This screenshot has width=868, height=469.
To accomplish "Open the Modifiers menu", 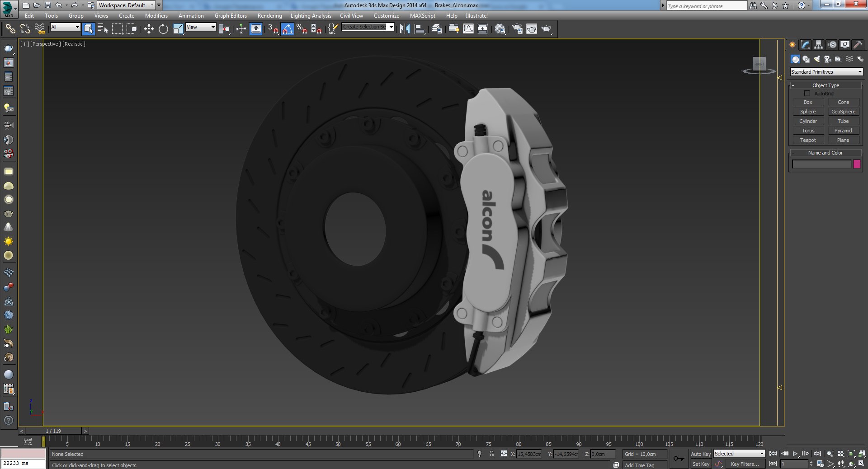I will [x=156, y=16].
